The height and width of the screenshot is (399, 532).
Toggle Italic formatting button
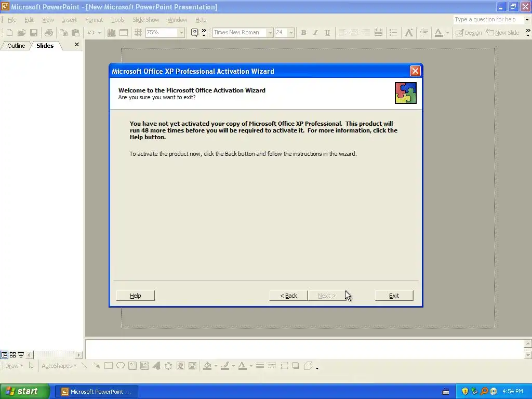click(x=315, y=33)
